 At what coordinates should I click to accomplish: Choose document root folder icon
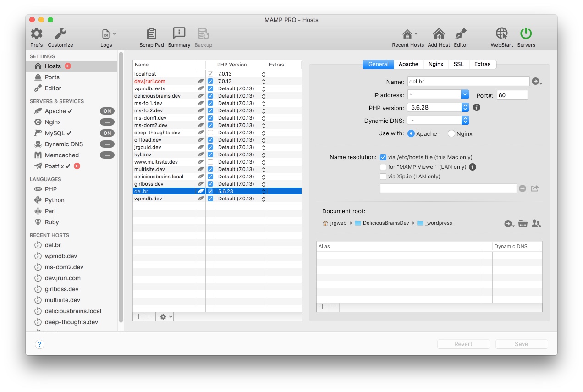tap(523, 224)
